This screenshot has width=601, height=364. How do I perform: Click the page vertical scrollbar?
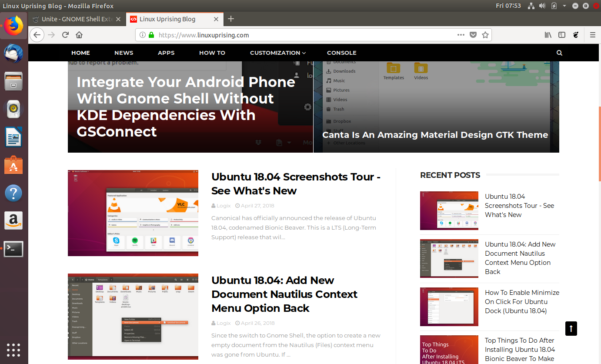coord(599,144)
